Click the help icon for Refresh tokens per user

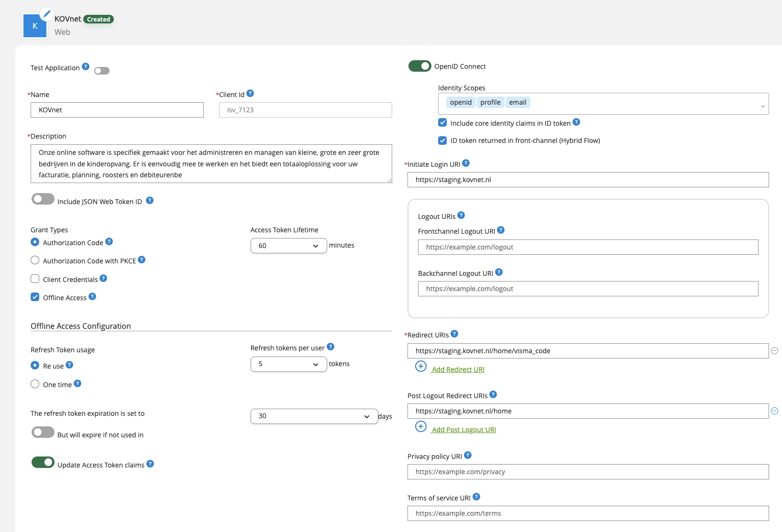pos(330,347)
